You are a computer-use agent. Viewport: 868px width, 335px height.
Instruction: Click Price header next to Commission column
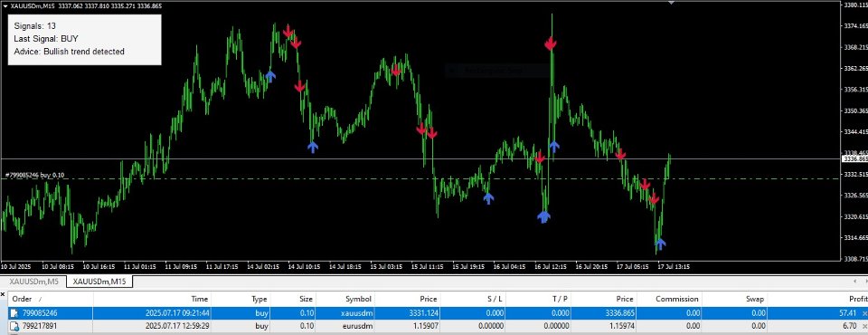(603, 299)
